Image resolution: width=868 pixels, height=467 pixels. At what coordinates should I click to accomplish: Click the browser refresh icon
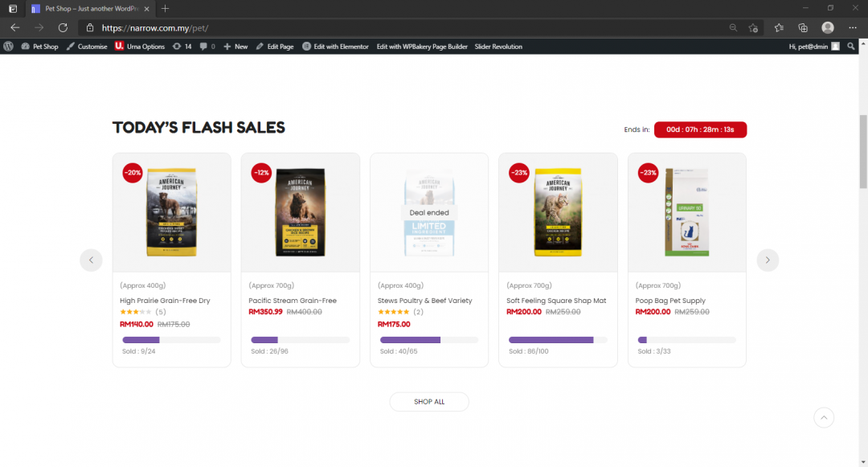(63, 27)
